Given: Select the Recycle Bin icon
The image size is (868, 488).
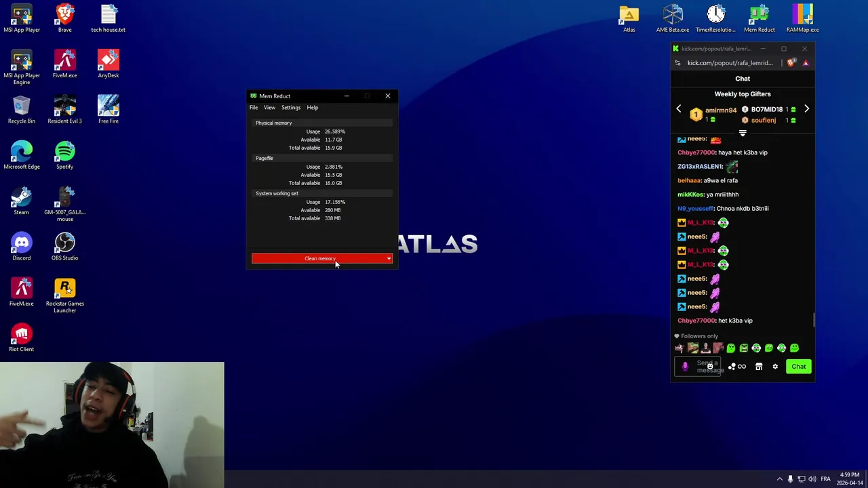Looking at the screenshot, I should pos(22,110).
